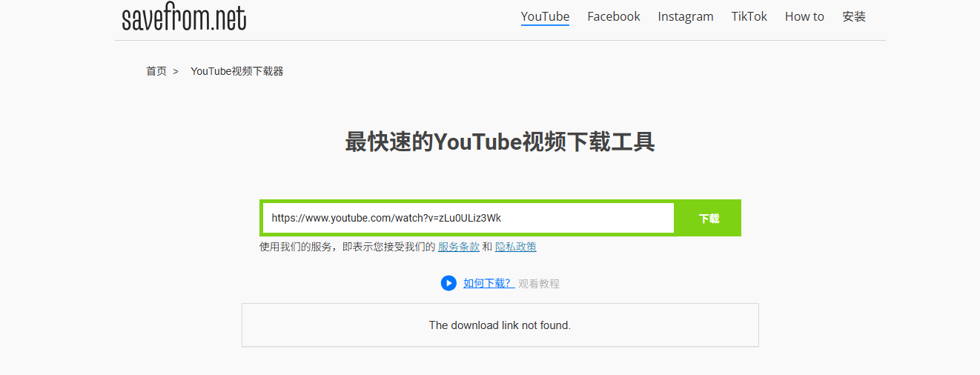The image size is (980, 375).
Task: Switch to the Facebook downloader tab
Action: click(613, 16)
